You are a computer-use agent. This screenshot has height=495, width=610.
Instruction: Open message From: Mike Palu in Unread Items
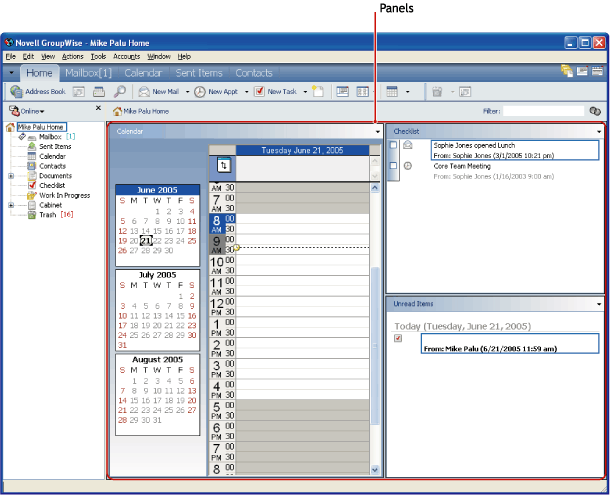(x=510, y=343)
